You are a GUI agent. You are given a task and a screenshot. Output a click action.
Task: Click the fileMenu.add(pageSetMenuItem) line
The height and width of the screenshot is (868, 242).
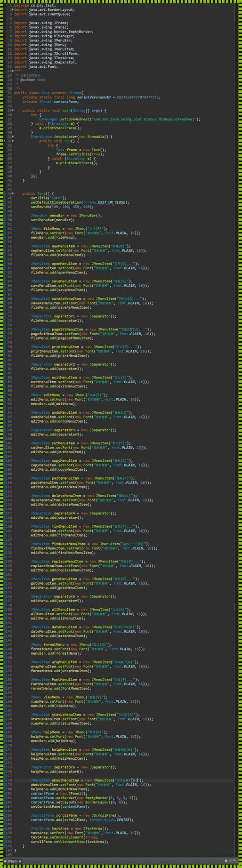(x=61, y=338)
